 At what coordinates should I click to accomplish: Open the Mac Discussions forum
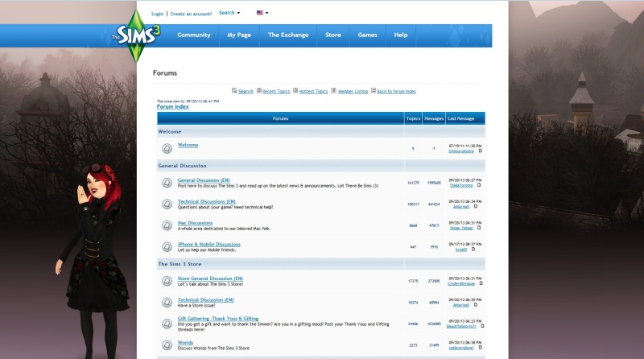pyautogui.click(x=195, y=223)
